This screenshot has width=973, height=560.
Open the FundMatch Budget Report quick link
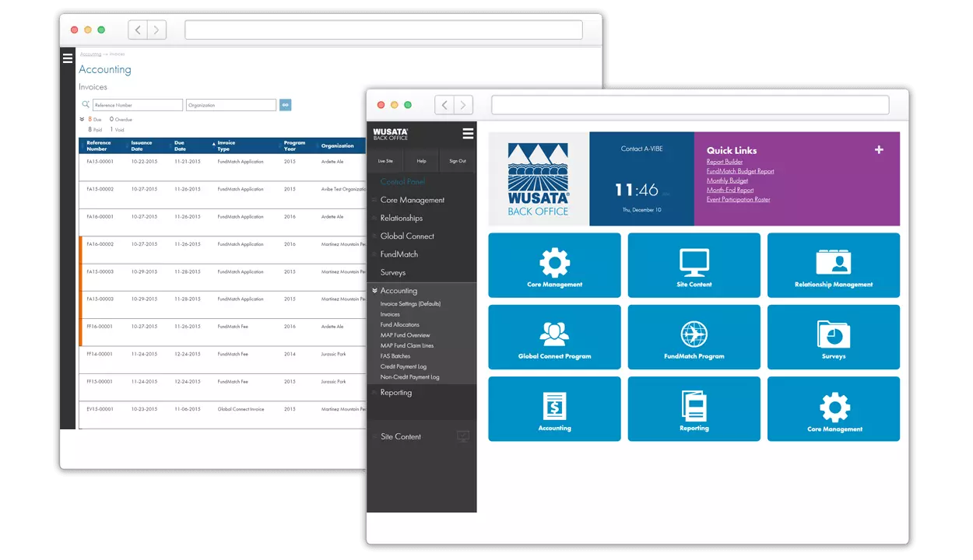(740, 171)
